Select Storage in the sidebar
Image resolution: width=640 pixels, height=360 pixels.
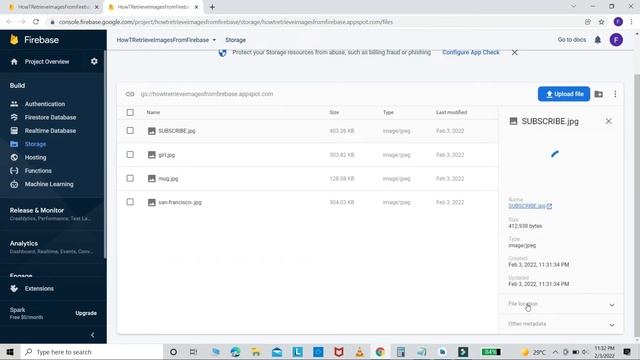point(35,144)
